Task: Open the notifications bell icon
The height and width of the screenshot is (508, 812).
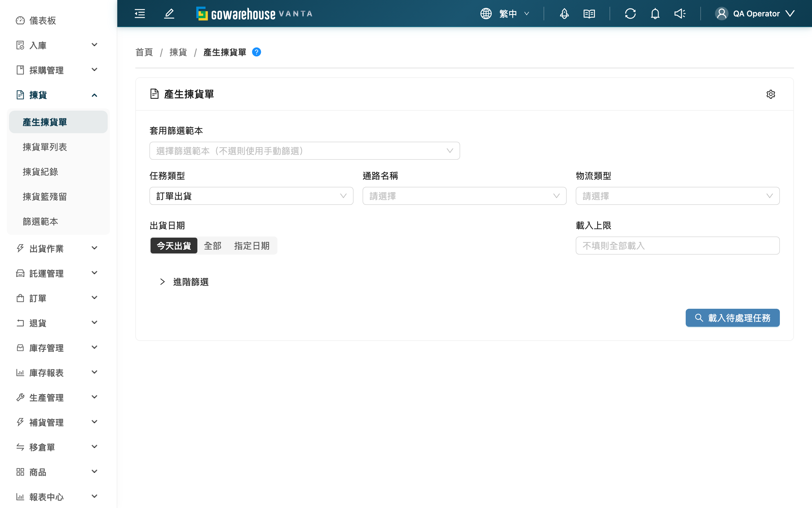Action: (x=655, y=14)
